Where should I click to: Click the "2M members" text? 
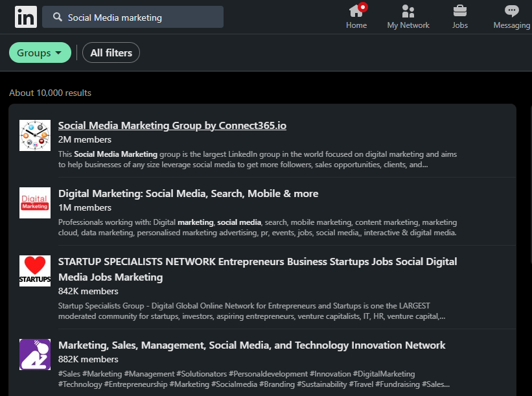point(84,139)
